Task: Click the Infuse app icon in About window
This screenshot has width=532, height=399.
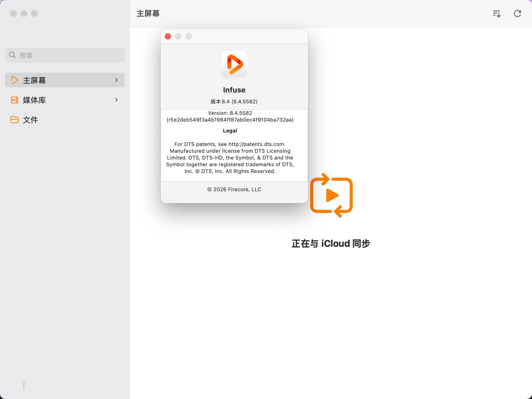Action: click(x=234, y=64)
